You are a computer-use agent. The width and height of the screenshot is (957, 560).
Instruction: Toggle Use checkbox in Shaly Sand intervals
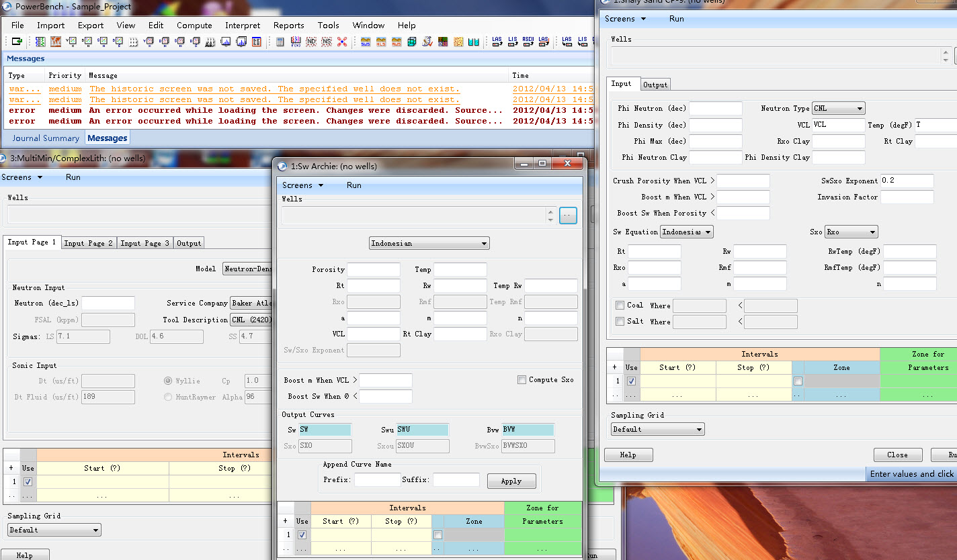(632, 381)
